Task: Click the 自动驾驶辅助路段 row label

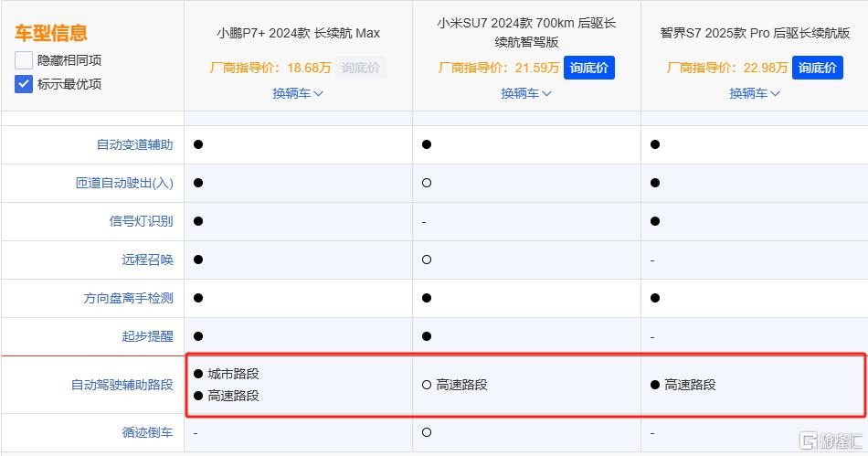Action: [x=122, y=385]
